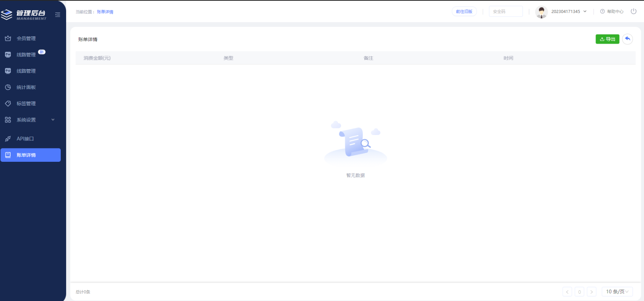Viewport: 644px width, 301px height.
Task: Click the blue back arrow icon
Action: [627, 39]
